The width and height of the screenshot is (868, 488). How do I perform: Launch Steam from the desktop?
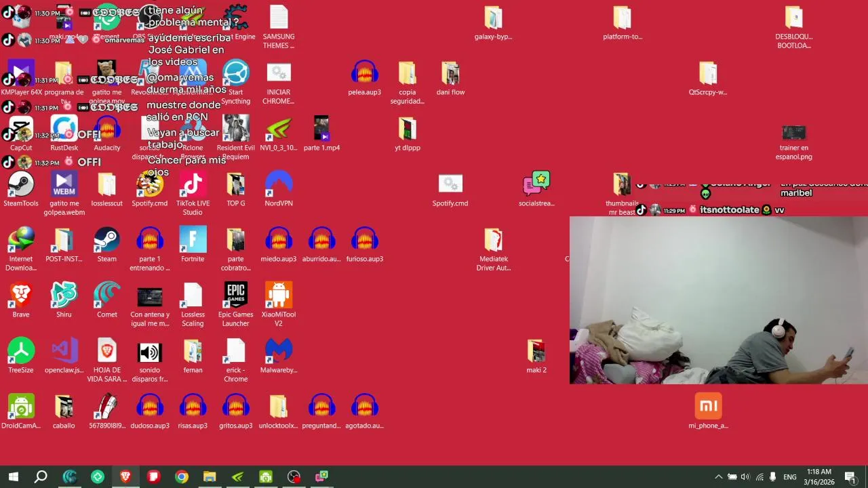click(x=107, y=245)
